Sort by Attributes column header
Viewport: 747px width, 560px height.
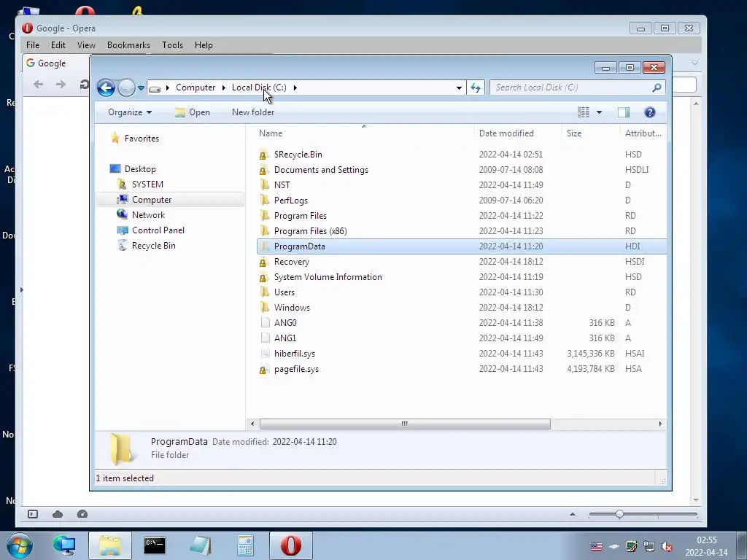[643, 133]
